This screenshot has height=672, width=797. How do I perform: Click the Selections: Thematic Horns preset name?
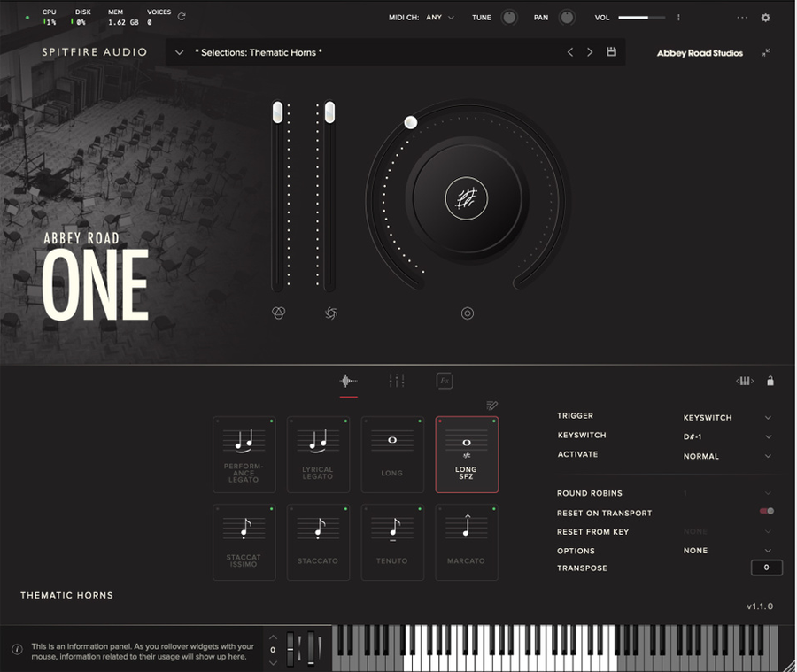259,52
